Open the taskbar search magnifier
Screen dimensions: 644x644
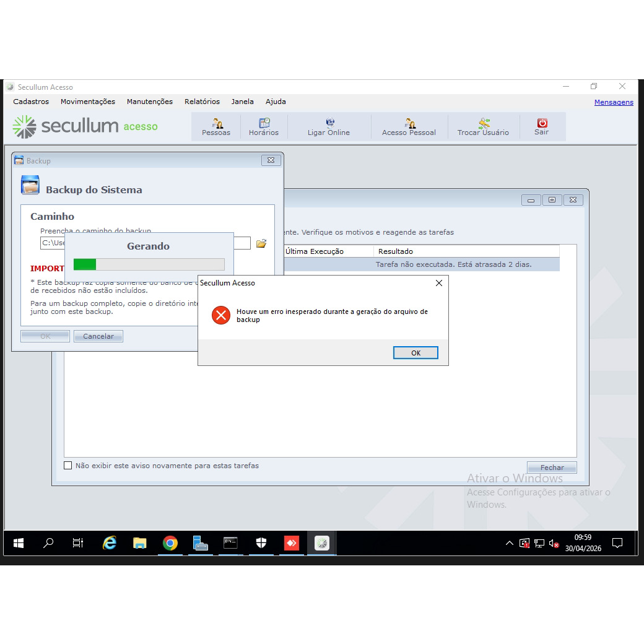coord(48,544)
